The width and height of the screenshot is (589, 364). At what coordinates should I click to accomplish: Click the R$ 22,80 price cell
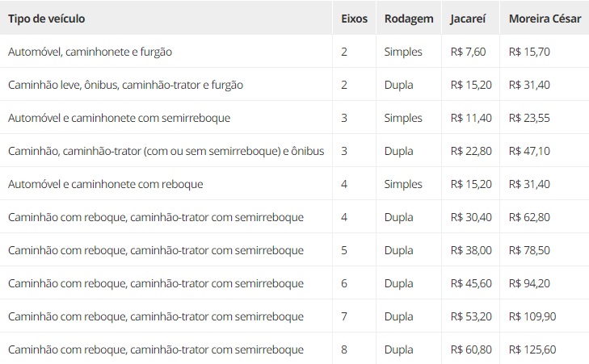[x=471, y=151]
